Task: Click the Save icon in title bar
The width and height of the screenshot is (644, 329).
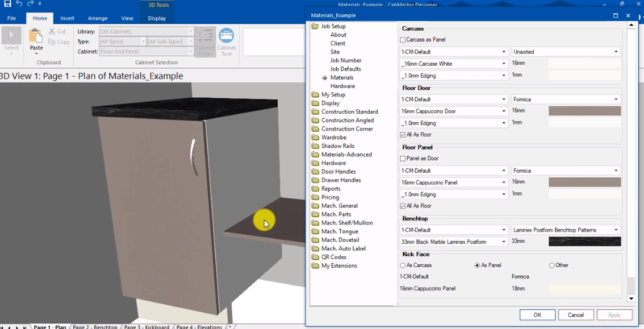Action: click(8, 3)
